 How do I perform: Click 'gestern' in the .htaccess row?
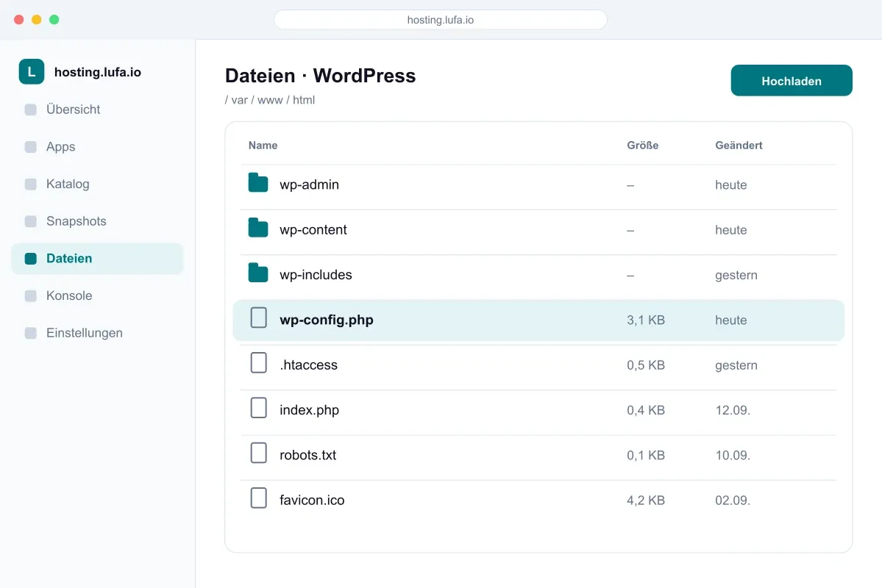736,365
